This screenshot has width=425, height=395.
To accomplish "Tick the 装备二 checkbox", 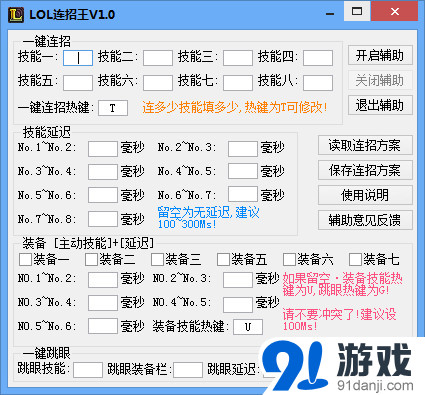I will (x=91, y=260).
